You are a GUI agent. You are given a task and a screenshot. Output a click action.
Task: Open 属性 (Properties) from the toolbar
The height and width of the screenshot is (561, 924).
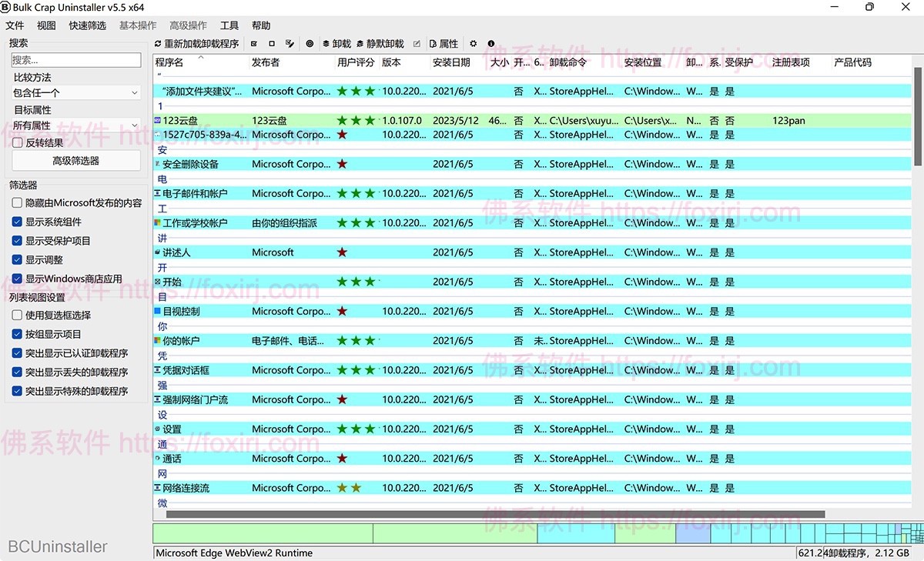444,44
